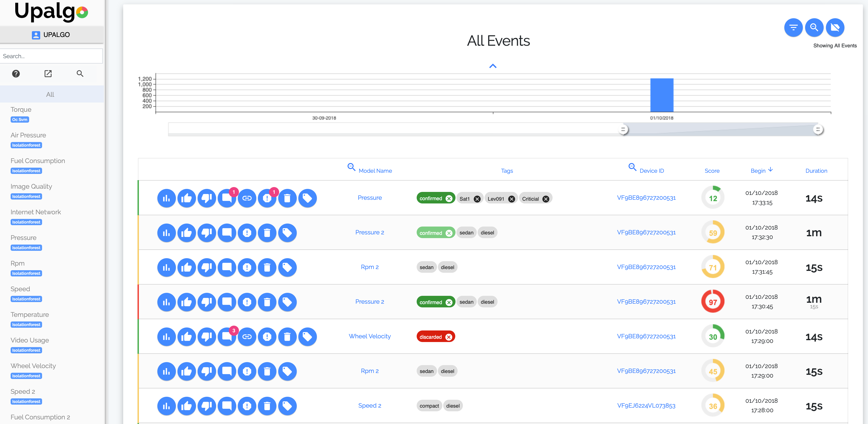Thumbs down the Rpm 2 event
This screenshot has width=868, height=424.
(x=207, y=267)
